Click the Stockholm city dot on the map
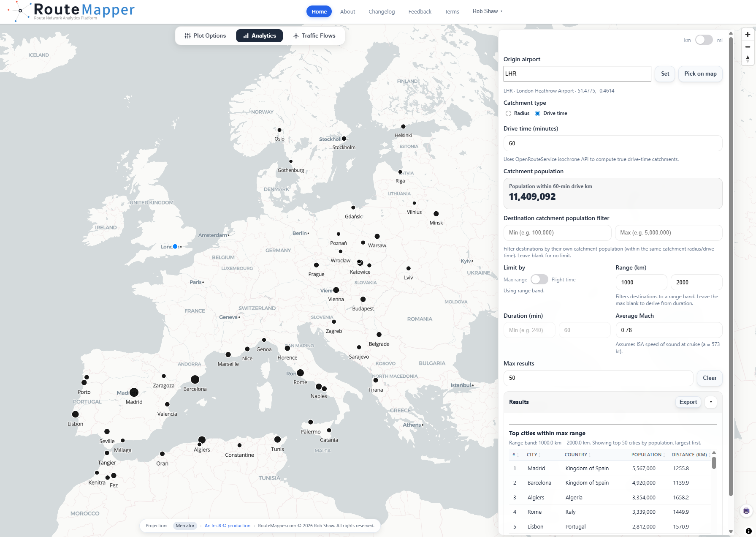Viewport: 756px width, 537px height. click(x=344, y=139)
